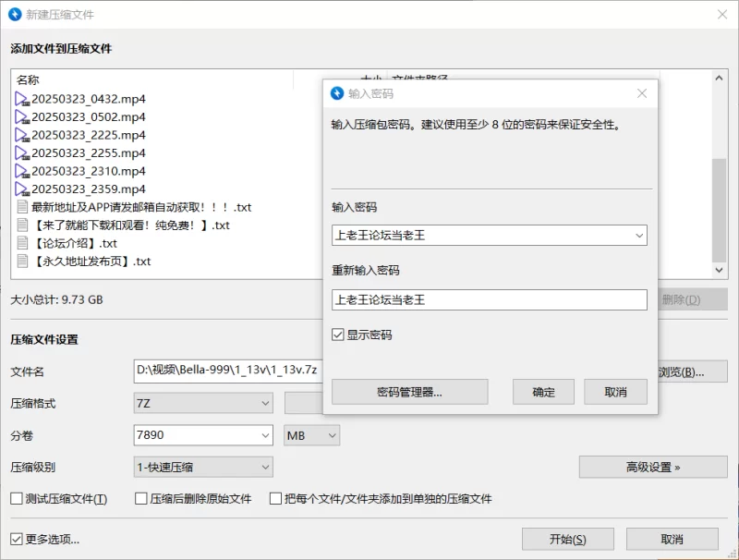
Task: Click 取消 in the password dialog
Action: coord(615,392)
